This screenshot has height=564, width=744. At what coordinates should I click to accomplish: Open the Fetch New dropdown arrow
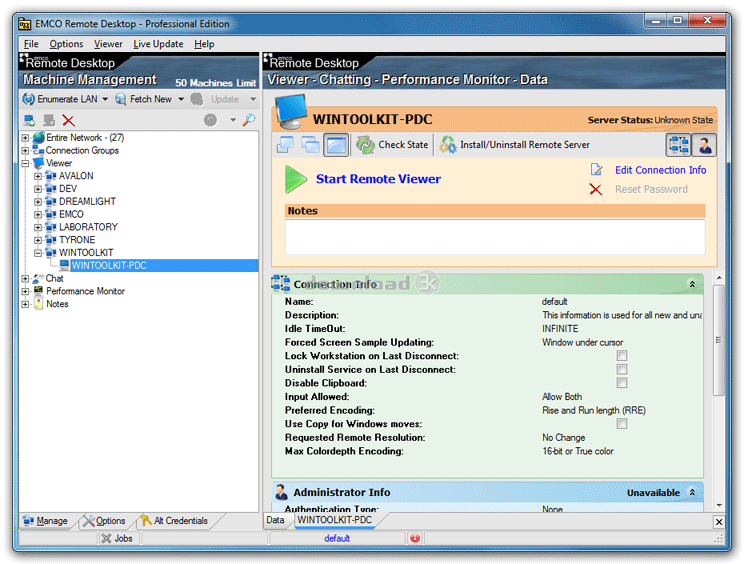click(181, 99)
